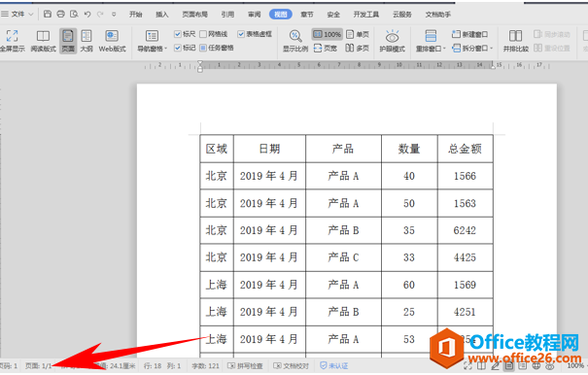Image resolution: width=588 pixels, height=375 pixels.
Task: Uncheck the 表格虚框 table gridlines checkbox
Action: [241, 34]
